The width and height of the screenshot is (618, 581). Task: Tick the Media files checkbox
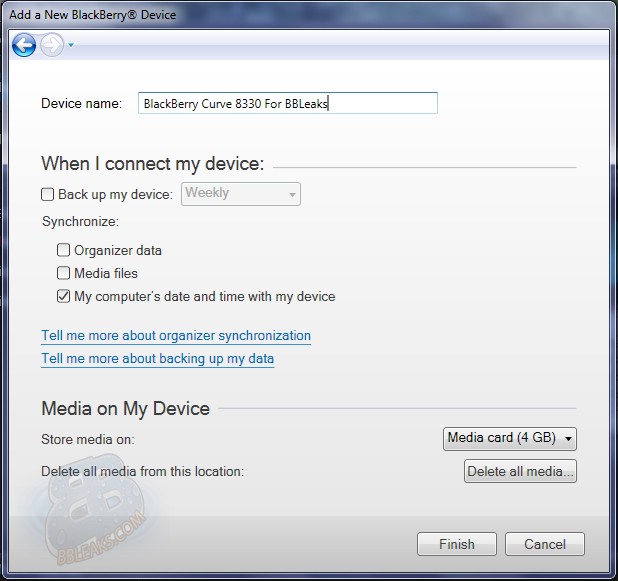[63, 273]
